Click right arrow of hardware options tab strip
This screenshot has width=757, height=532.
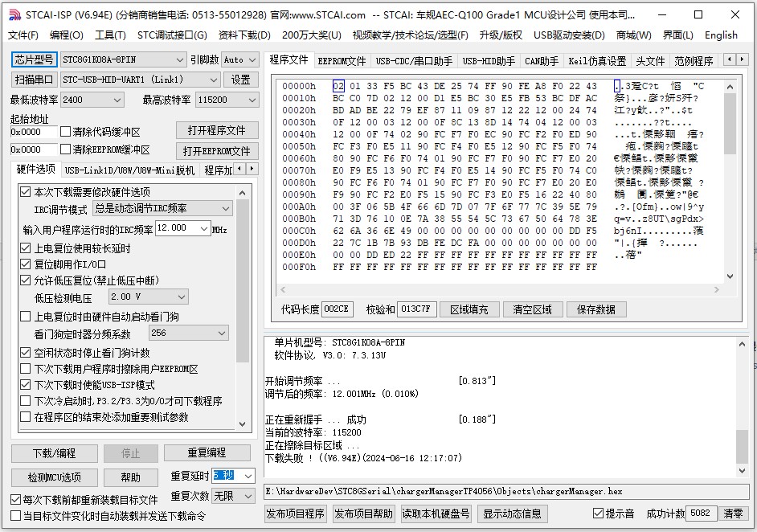252,169
